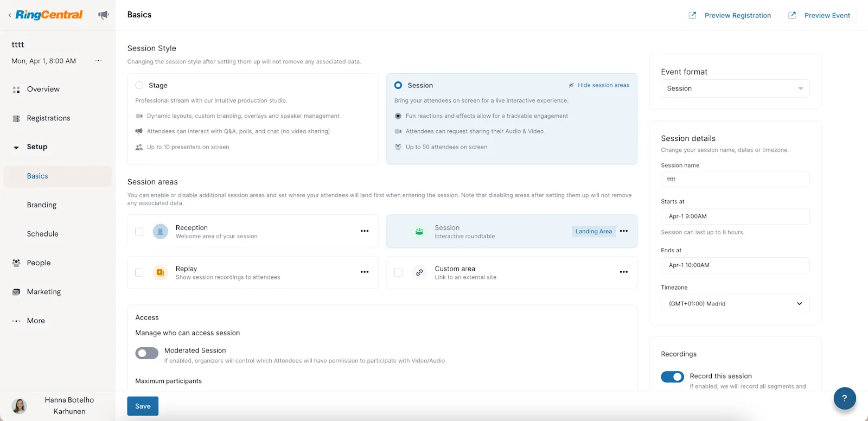Open three-dot menu for Reception area

click(365, 231)
